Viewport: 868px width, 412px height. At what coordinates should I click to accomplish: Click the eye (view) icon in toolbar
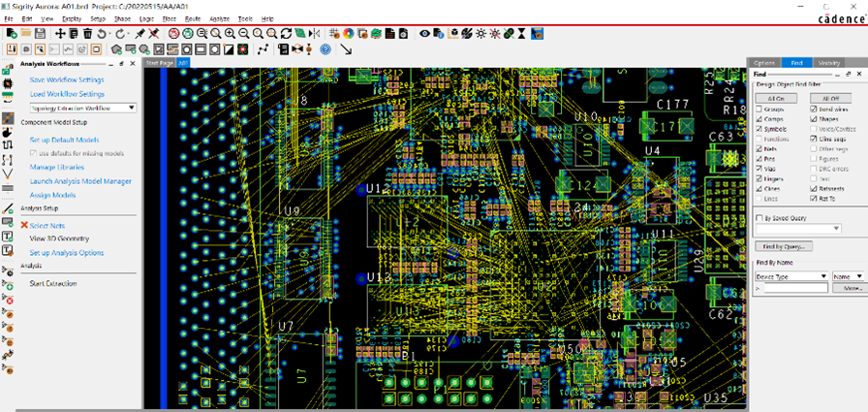tap(424, 33)
